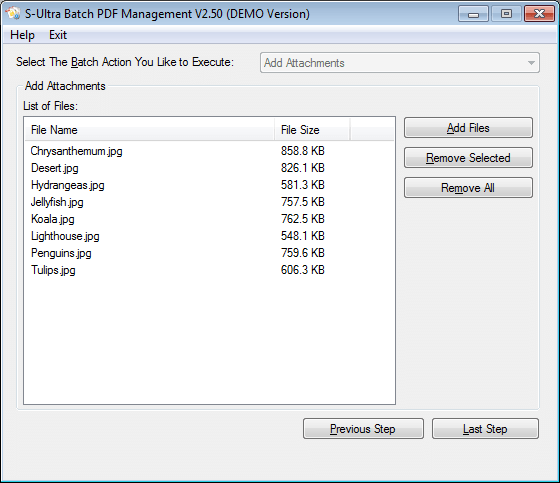560x483 pixels.
Task: Sort by File Name column header
Action: tap(150, 130)
